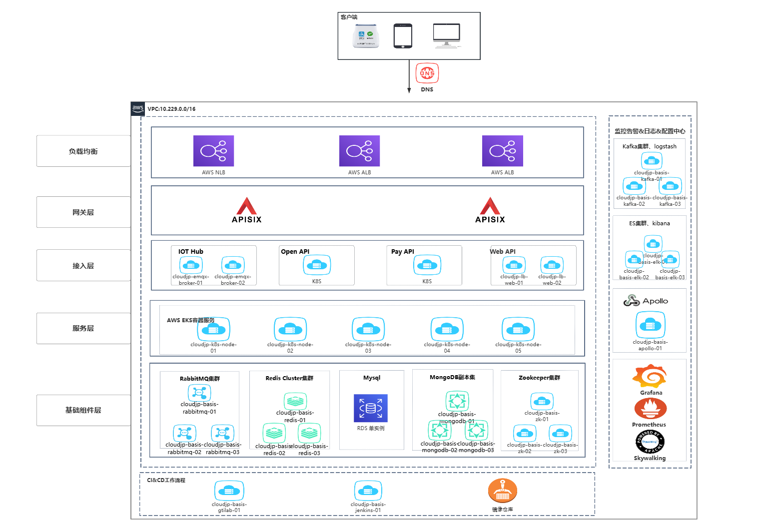Click the AWS logo on VPC box
This screenshot has width=757, height=532.
pyautogui.click(x=138, y=108)
